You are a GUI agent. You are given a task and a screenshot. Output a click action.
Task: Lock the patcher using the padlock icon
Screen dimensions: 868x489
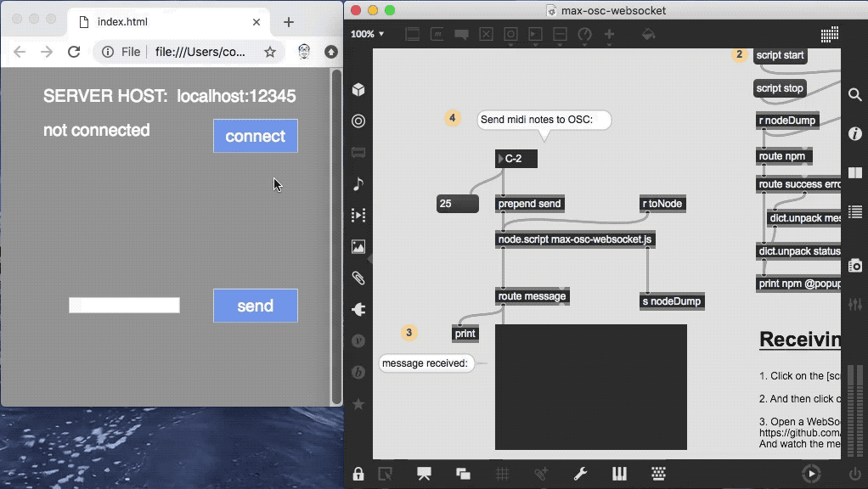358,473
